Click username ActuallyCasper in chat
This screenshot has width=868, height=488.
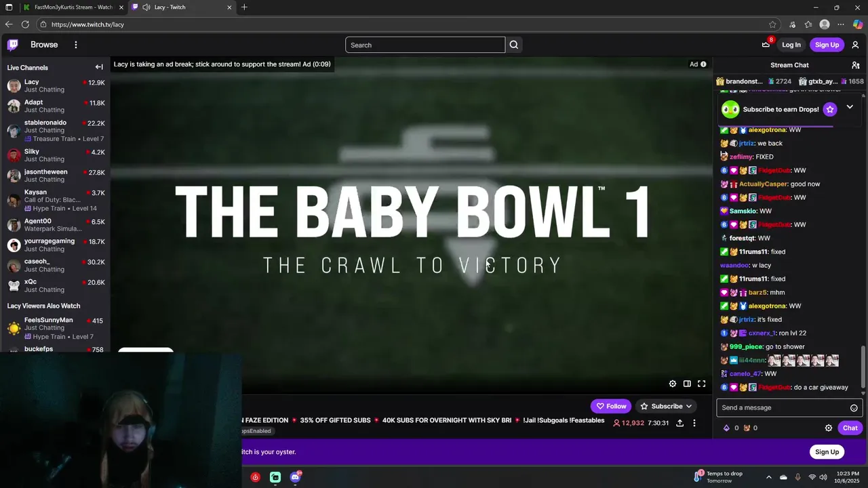tap(764, 184)
